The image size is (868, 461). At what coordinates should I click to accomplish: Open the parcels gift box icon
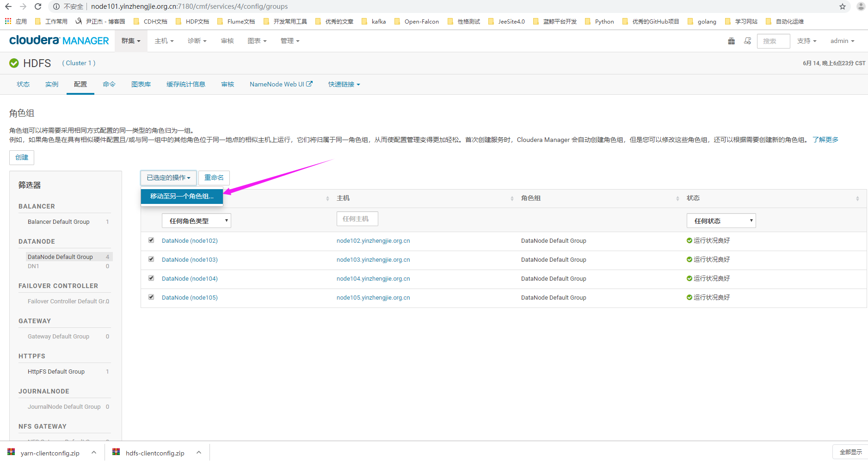[x=731, y=41]
